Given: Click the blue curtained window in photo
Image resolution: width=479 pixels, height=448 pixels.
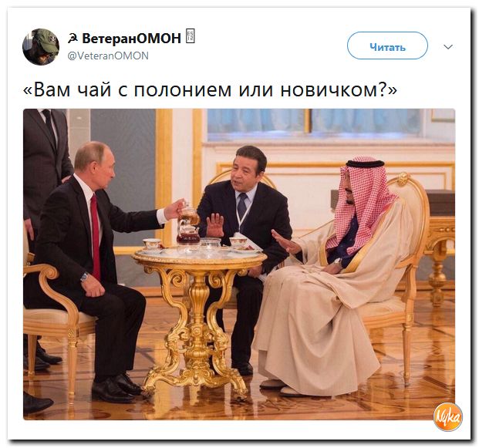Looking at the screenshot, I should (x=316, y=122).
